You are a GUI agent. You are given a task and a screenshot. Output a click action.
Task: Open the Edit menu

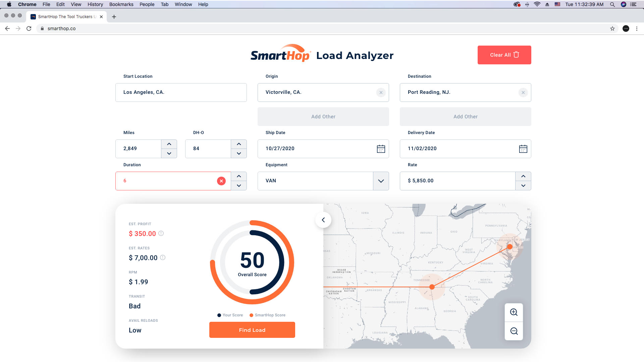tap(60, 4)
